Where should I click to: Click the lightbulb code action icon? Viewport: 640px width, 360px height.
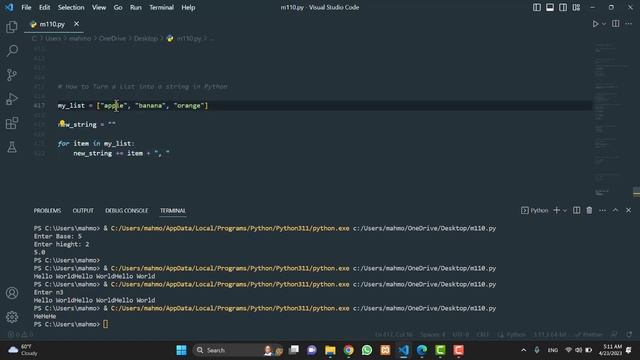tap(62, 123)
